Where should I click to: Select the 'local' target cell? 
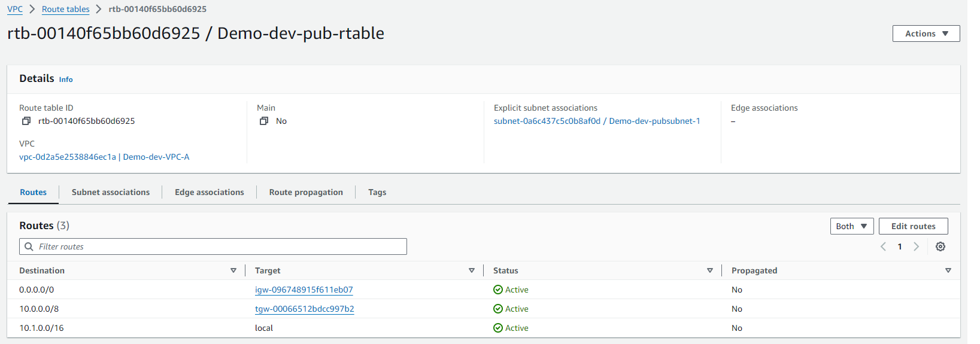coord(264,328)
